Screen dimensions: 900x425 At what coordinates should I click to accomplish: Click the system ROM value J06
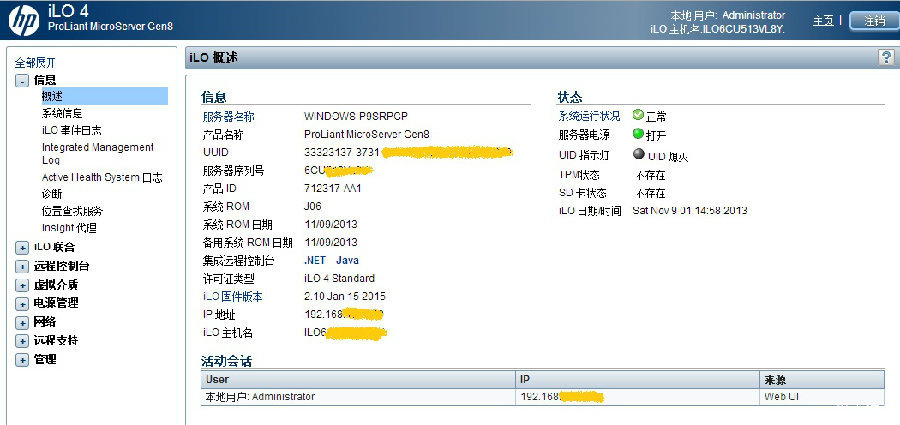pyautogui.click(x=313, y=206)
